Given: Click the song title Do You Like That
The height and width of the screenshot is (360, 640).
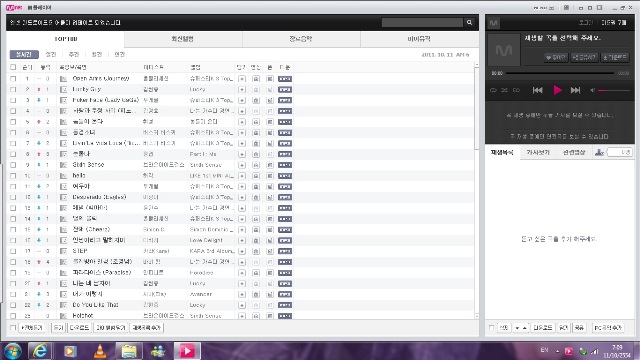Looking at the screenshot, I should (96, 305).
